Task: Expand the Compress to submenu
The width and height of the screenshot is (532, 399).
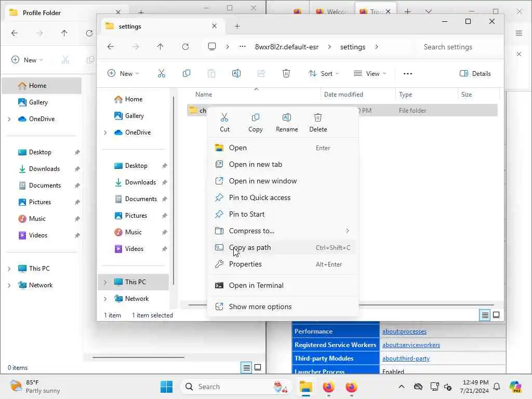Action: coord(283,231)
